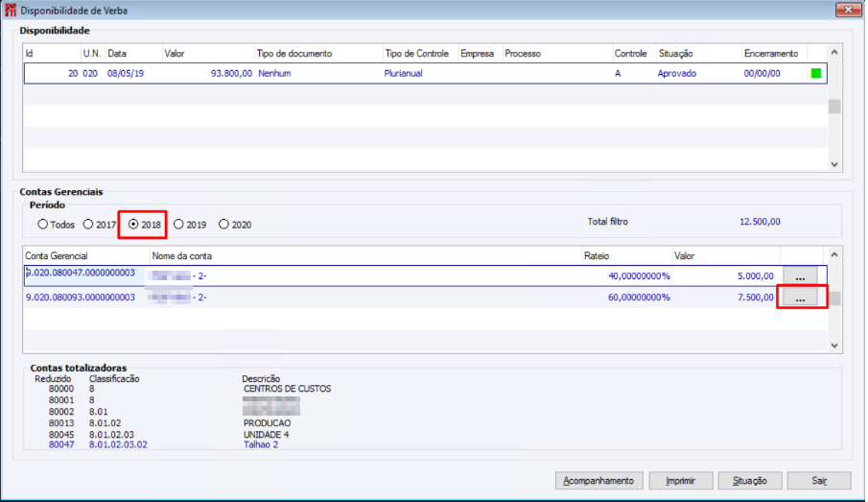This screenshot has width=868, height=502.
Task: Click the Aprovado situation cell
Action: (x=677, y=73)
